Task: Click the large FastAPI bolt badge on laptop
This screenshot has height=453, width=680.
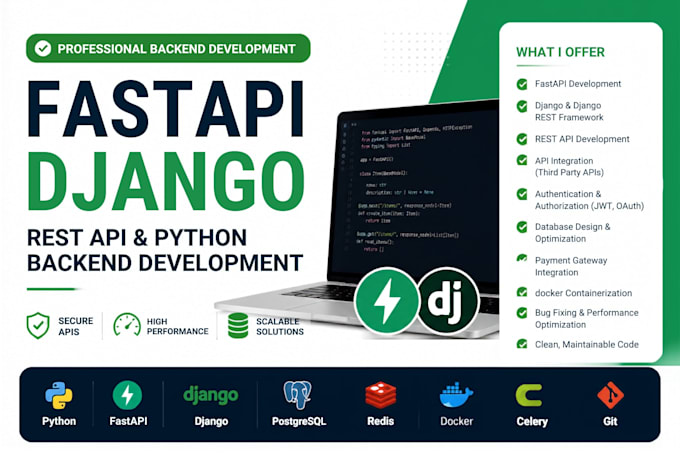Action: tap(386, 301)
